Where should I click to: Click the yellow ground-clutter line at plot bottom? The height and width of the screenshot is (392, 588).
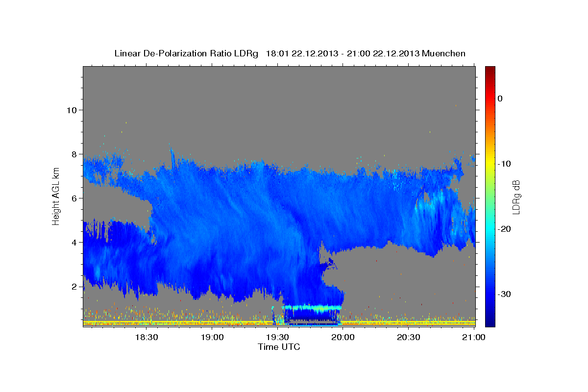[279, 322]
